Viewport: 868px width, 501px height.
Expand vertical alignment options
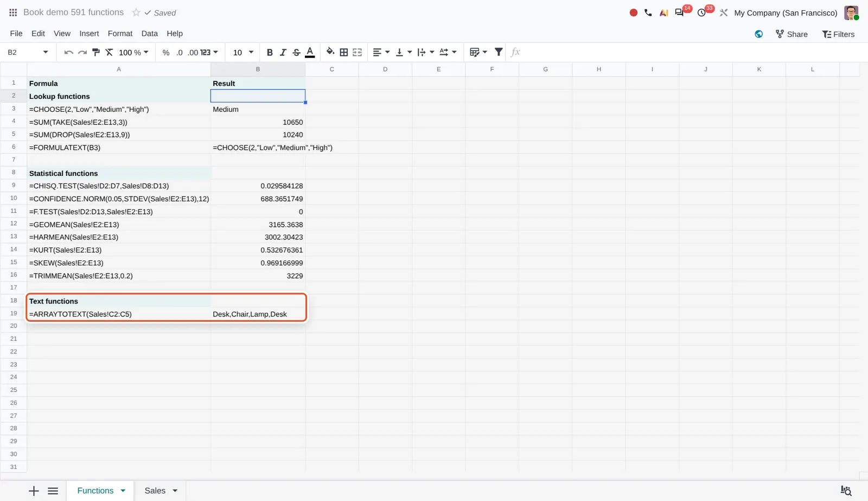(x=404, y=52)
